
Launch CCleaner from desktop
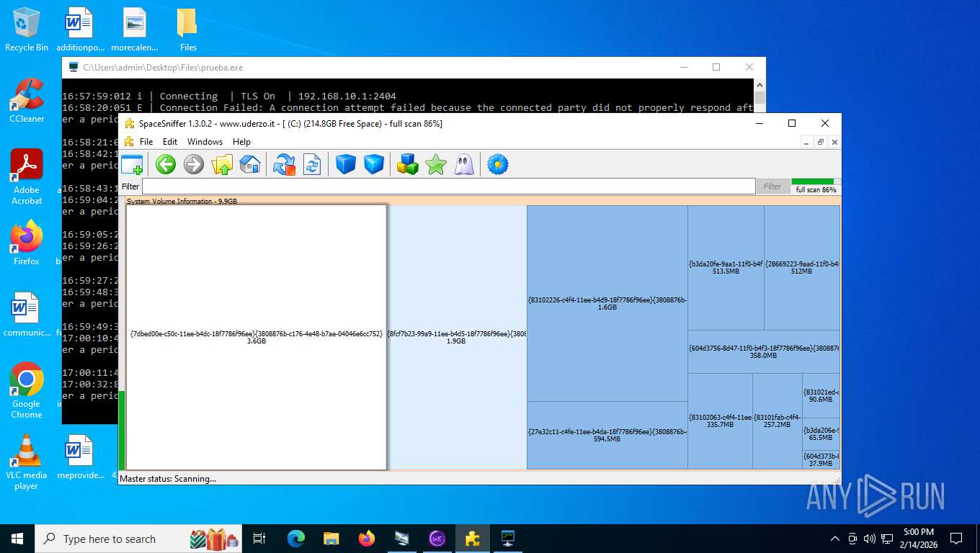(x=27, y=101)
